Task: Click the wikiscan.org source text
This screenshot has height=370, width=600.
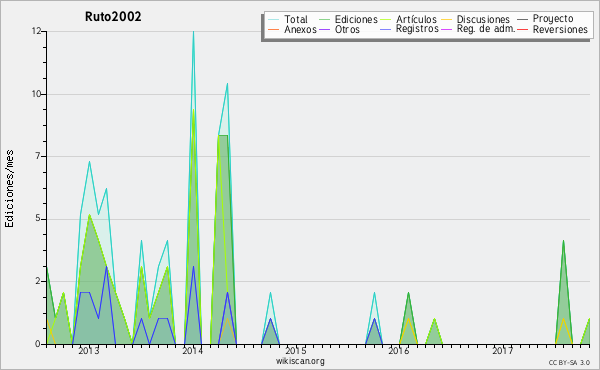Action: pyautogui.click(x=300, y=361)
